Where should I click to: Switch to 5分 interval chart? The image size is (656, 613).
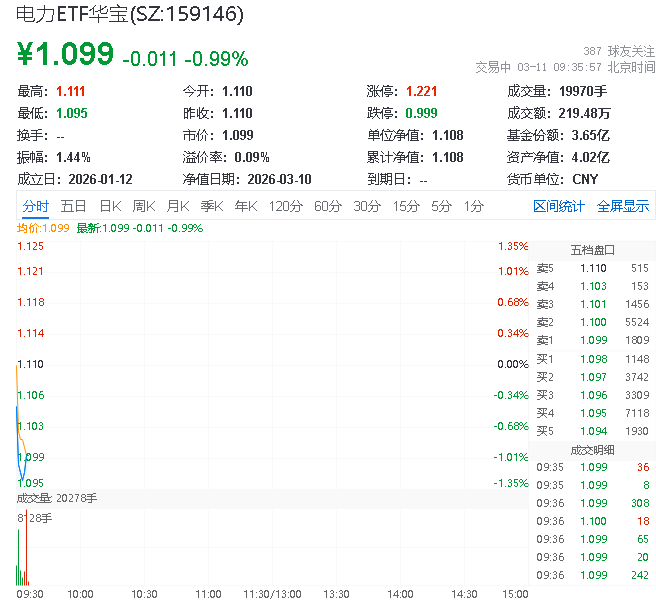[441, 206]
